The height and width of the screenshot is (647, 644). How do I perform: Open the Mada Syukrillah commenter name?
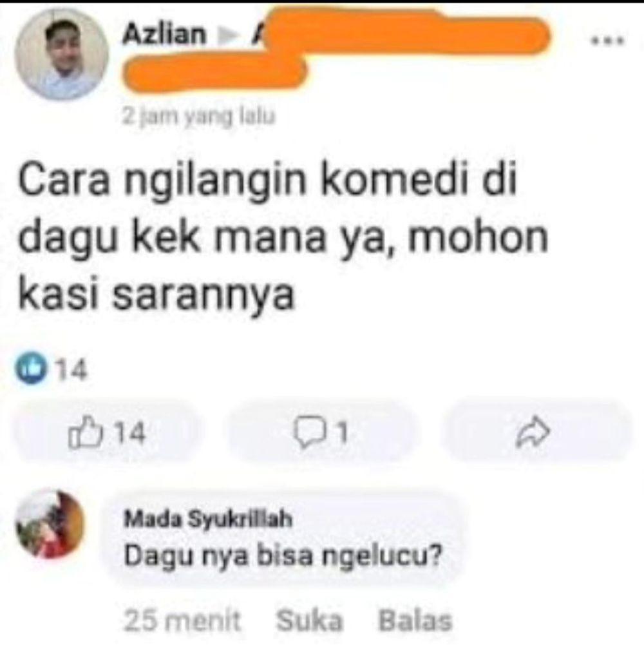click(x=208, y=519)
